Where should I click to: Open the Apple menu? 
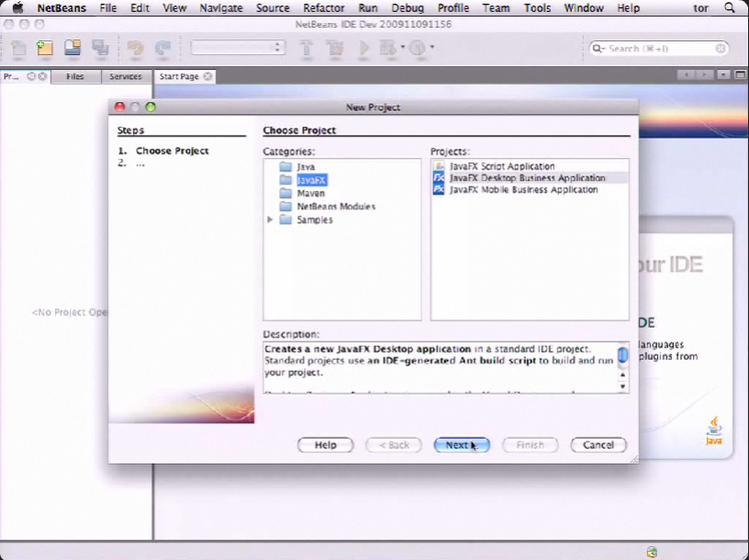[17, 7]
